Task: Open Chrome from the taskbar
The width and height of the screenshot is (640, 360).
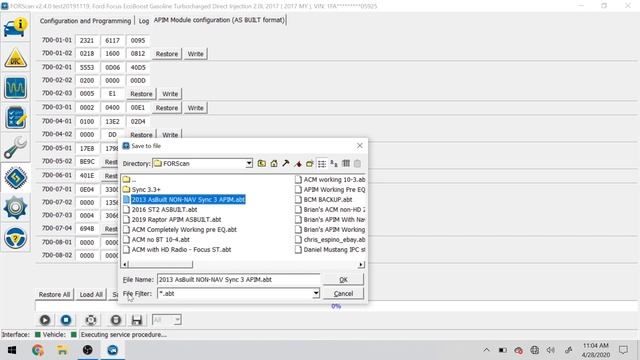Action: click(38, 350)
